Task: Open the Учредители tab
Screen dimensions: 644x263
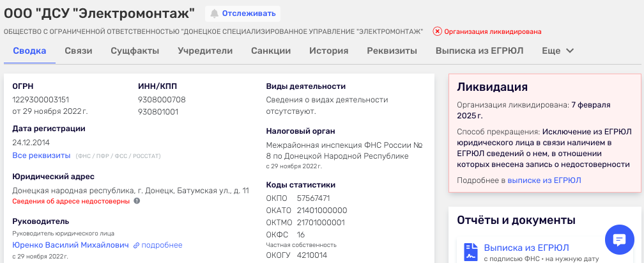Action: click(205, 51)
